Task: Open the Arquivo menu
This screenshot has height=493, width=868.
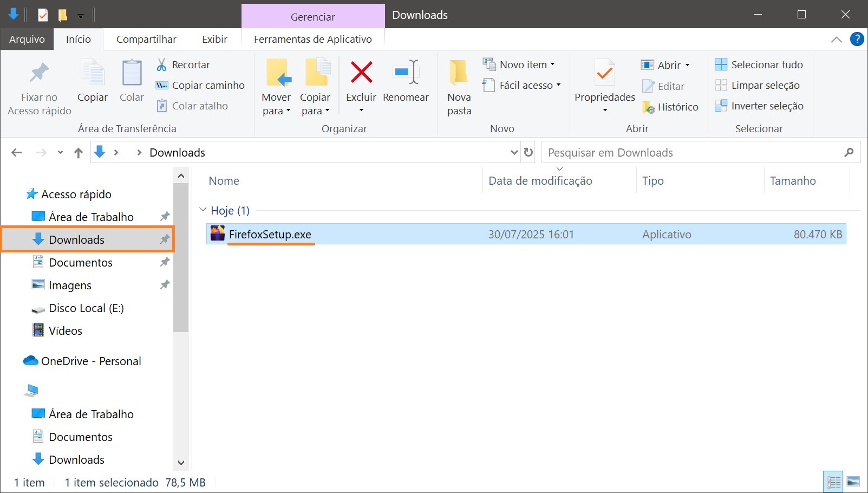Action: 27,39
